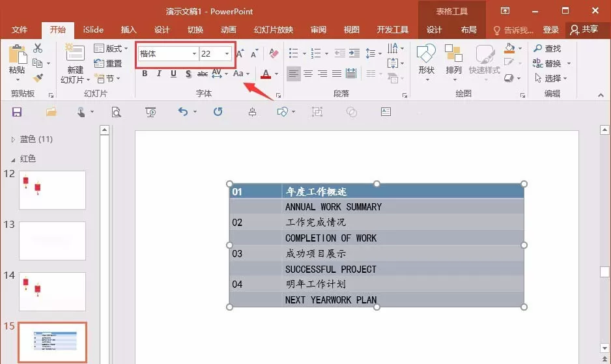Click the align objects icon in quick toolbar
The image size is (611, 364).
pyautogui.click(x=253, y=112)
